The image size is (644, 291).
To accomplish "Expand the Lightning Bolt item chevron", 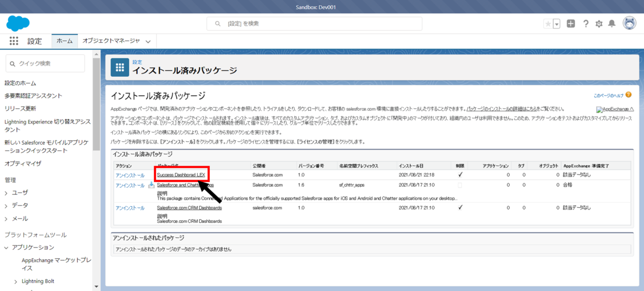I will (16, 281).
